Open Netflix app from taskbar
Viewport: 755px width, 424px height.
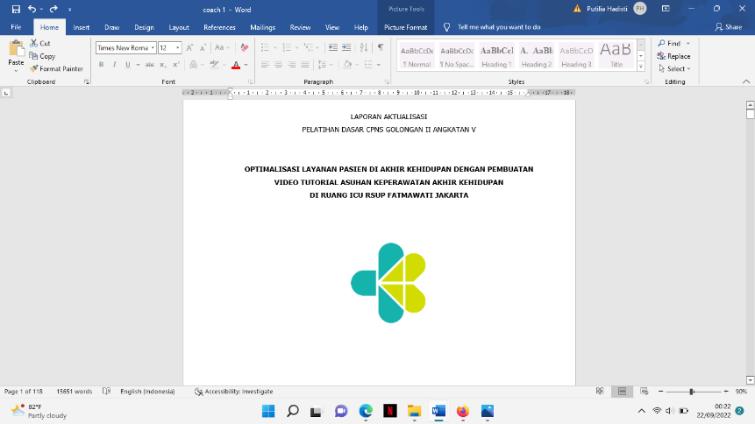[390, 411]
